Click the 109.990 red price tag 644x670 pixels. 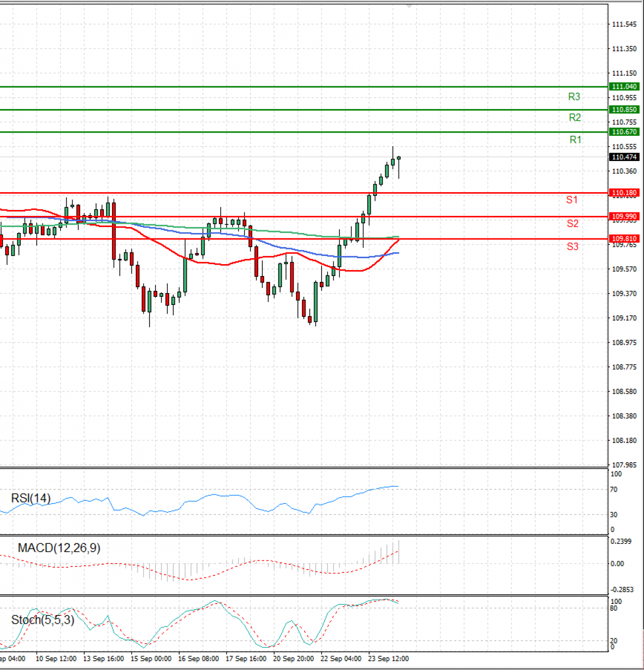pos(624,217)
